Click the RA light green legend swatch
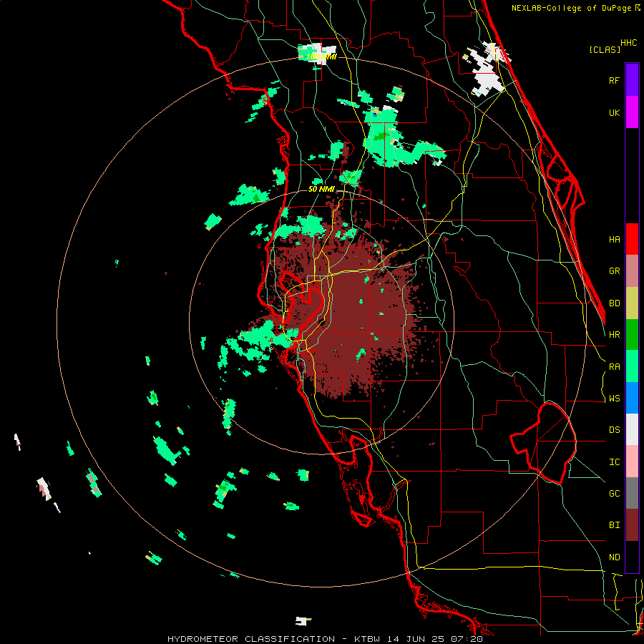The image size is (644, 644). tap(632, 366)
